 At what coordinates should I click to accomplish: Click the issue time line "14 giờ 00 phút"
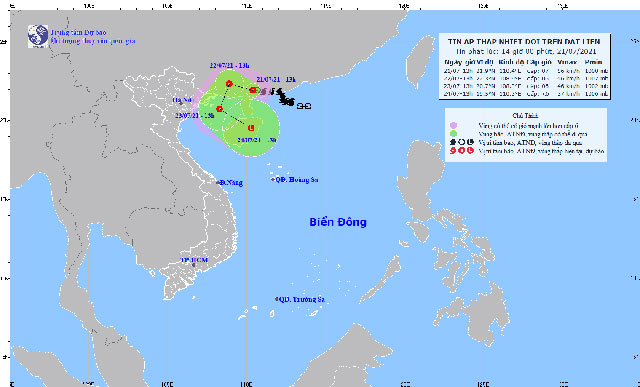click(x=527, y=51)
